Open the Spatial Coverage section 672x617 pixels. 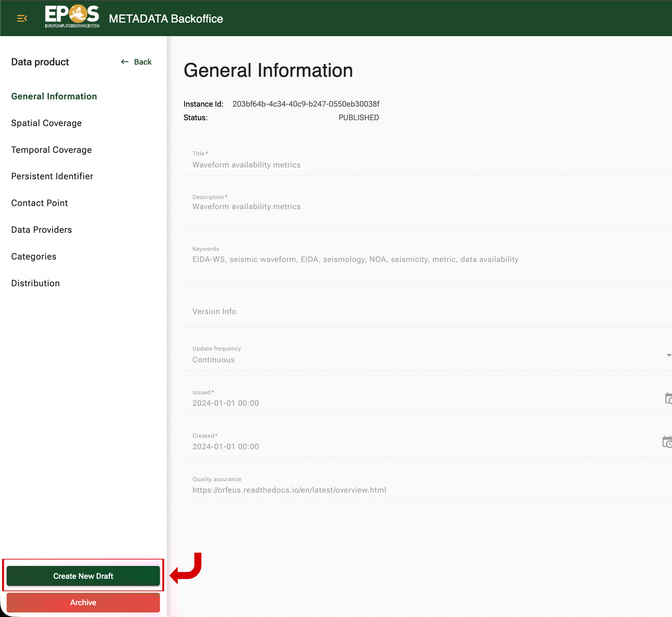[x=46, y=123]
